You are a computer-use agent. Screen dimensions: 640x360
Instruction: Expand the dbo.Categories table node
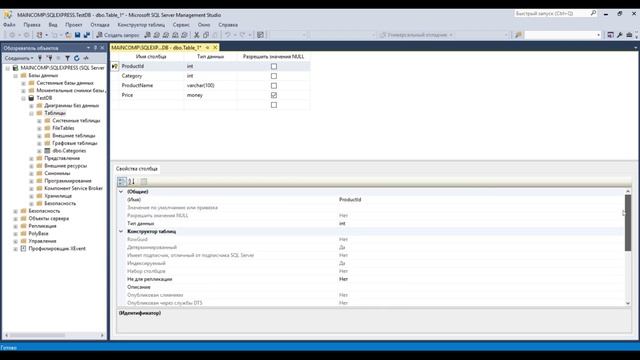(x=40, y=151)
